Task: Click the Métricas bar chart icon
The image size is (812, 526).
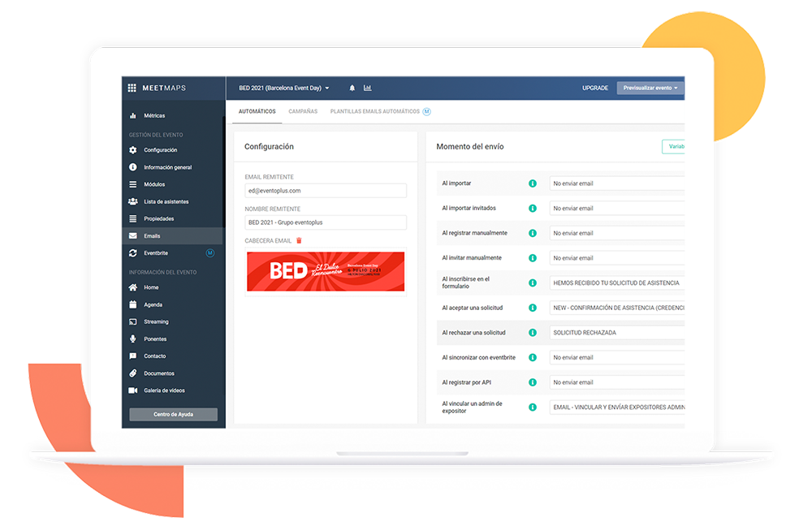Action: click(x=133, y=115)
